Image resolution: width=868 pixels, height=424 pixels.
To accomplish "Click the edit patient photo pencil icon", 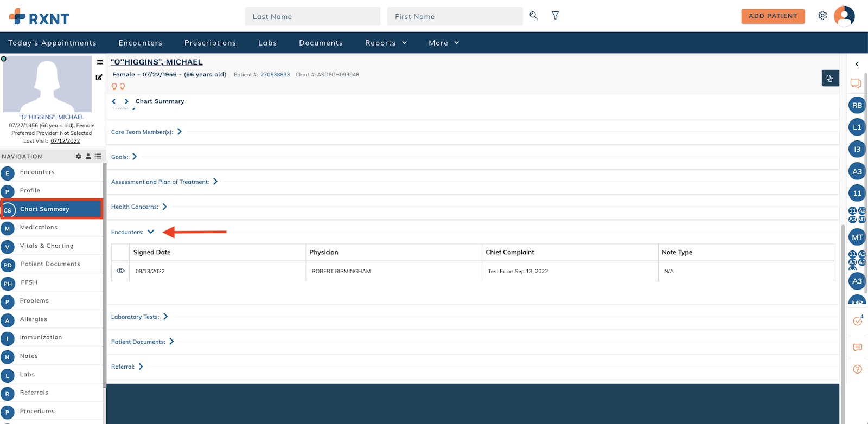I will tap(99, 77).
